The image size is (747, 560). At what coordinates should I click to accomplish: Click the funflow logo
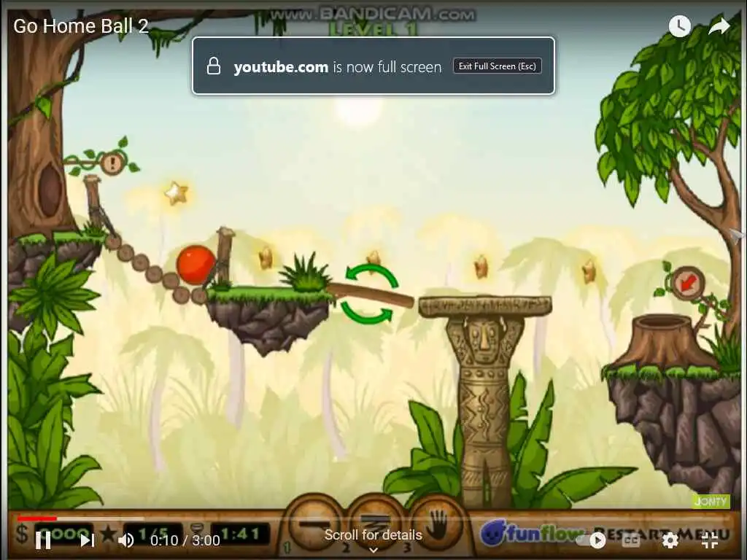pyautogui.click(x=531, y=532)
